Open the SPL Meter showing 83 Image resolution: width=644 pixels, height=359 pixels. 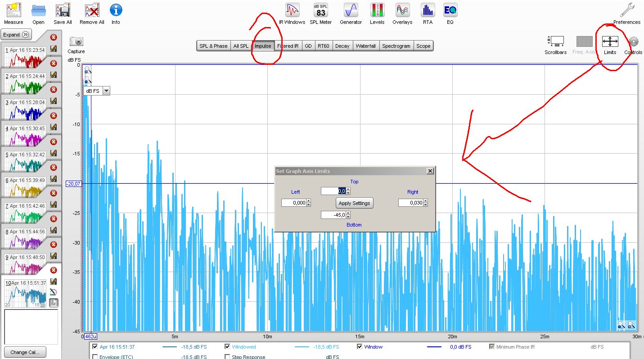(321, 14)
